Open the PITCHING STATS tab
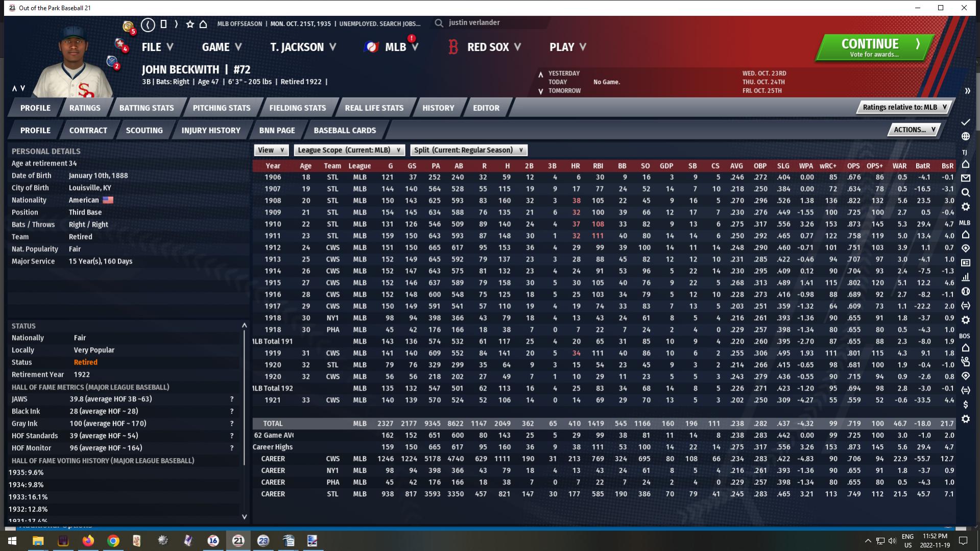 point(222,108)
